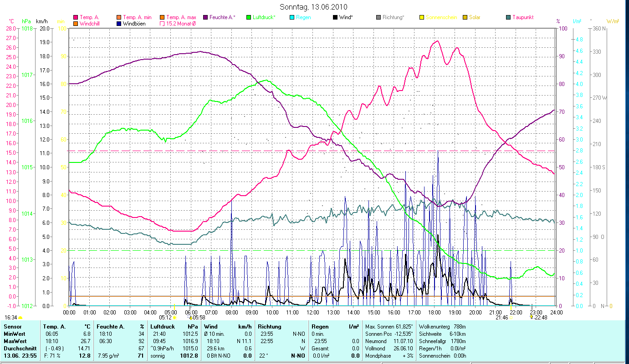Click the Temp. A. min legend square

click(119, 17)
